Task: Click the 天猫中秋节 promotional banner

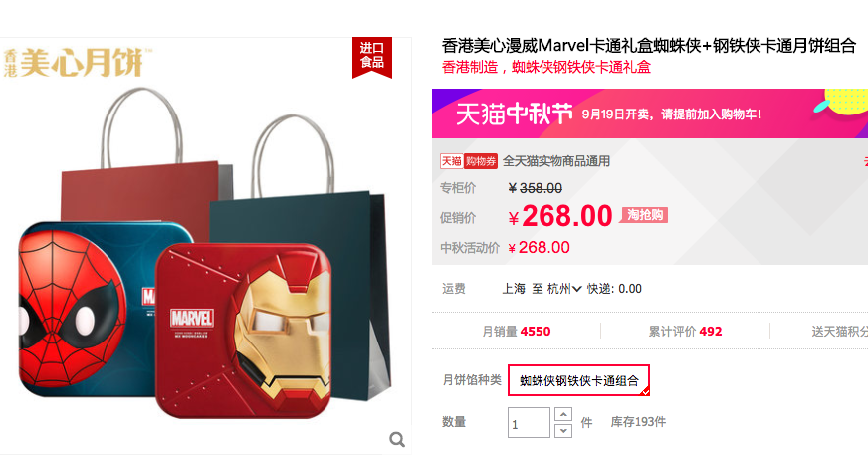Action: (x=650, y=114)
